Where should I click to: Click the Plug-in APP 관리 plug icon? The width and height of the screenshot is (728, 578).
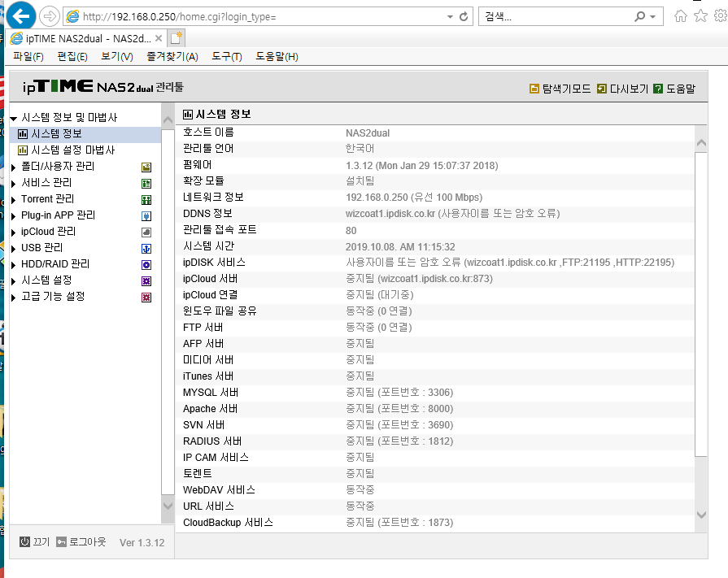(x=146, y=216)
